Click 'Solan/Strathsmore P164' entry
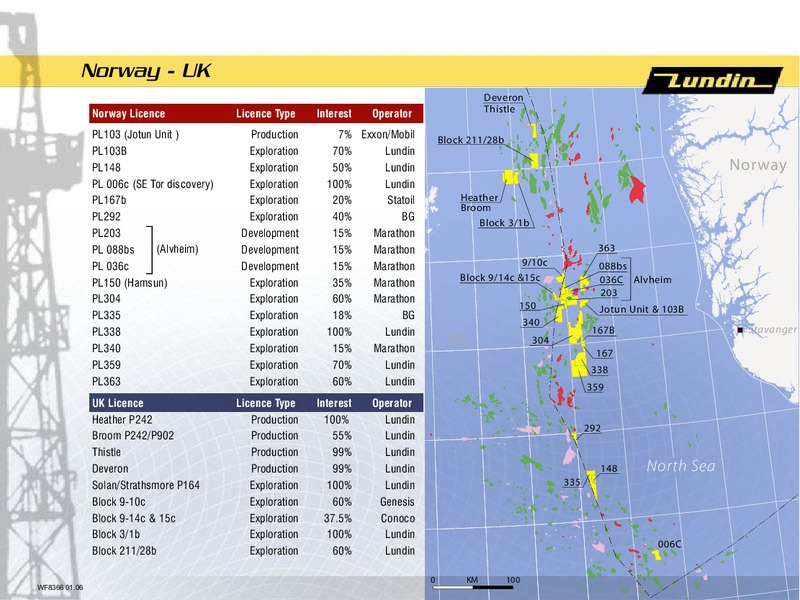The width and height of the screenshot is (800, 600). pyautogui.click(x=145, y=485)
